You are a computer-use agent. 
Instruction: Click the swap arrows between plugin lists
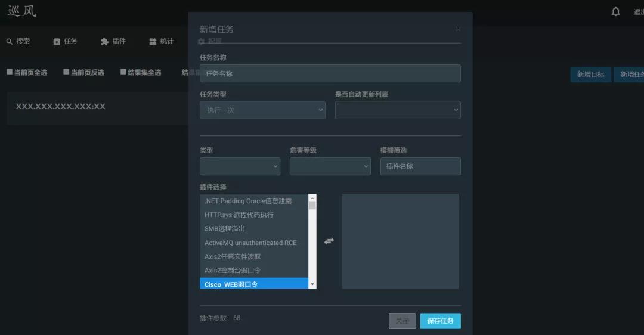tap(329, 241)
